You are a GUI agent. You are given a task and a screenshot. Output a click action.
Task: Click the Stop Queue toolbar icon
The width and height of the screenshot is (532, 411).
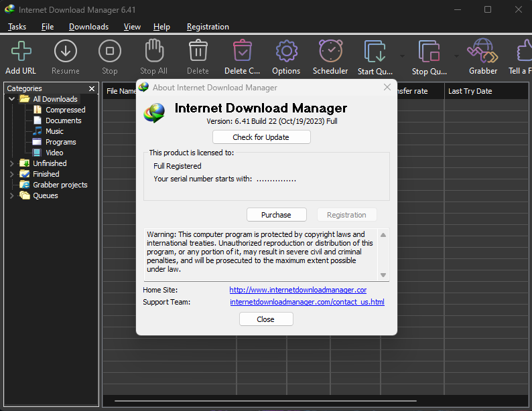pyautogui.click(x=429, y=51)
